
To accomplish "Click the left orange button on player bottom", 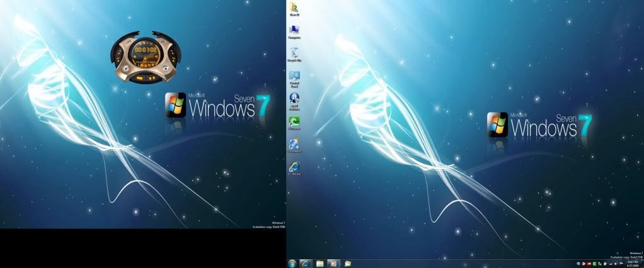I will [x=139, y=78].
